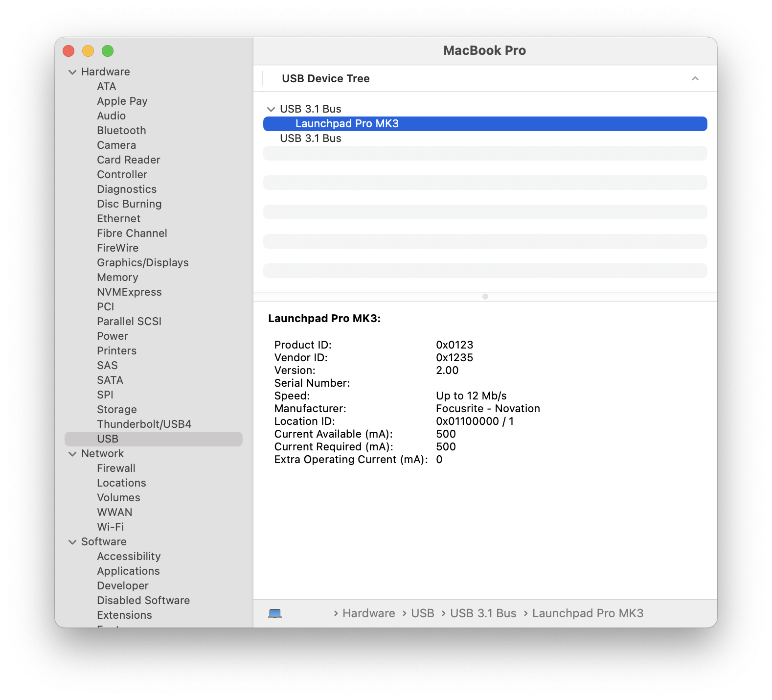Open Controller hardware section
772x700 pixels.
pos(122,175)
